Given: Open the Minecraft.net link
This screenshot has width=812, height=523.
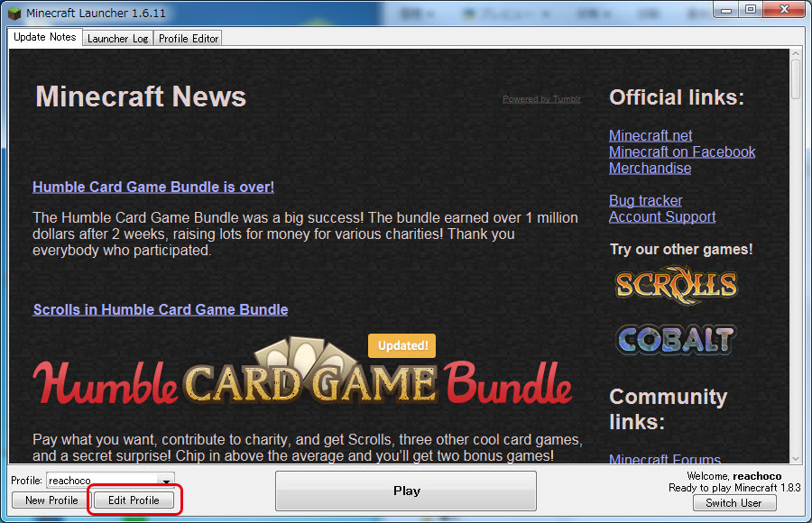Looking at the screenshot, I should (x=651, y=135).
